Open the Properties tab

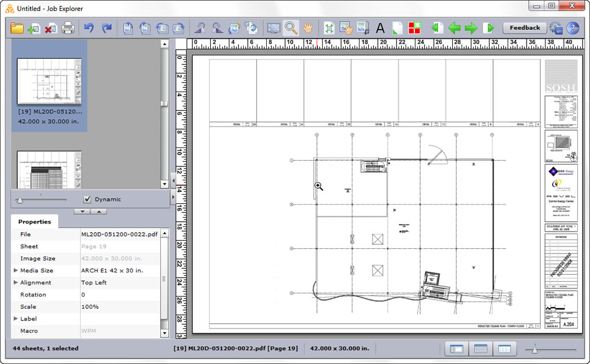click(35, 222)
